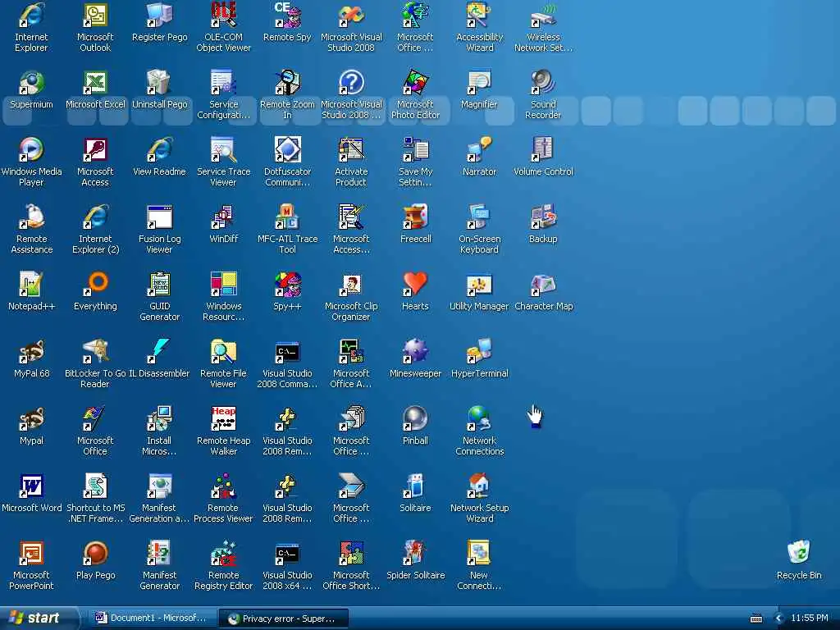Switch to Privacy error Supermium taskbar button
Screen dimensions: 840x630
(x=283, y=619)
